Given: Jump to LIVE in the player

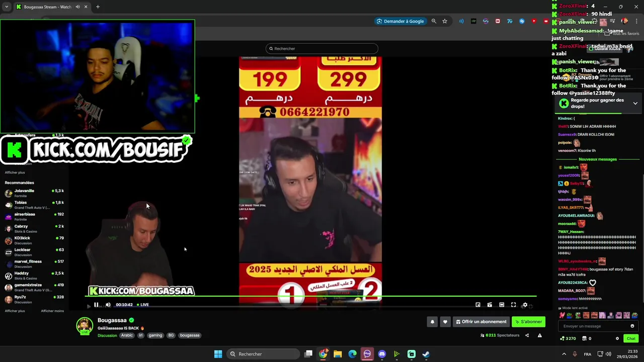Looking at the screenshot, I should tap(143, 305).
